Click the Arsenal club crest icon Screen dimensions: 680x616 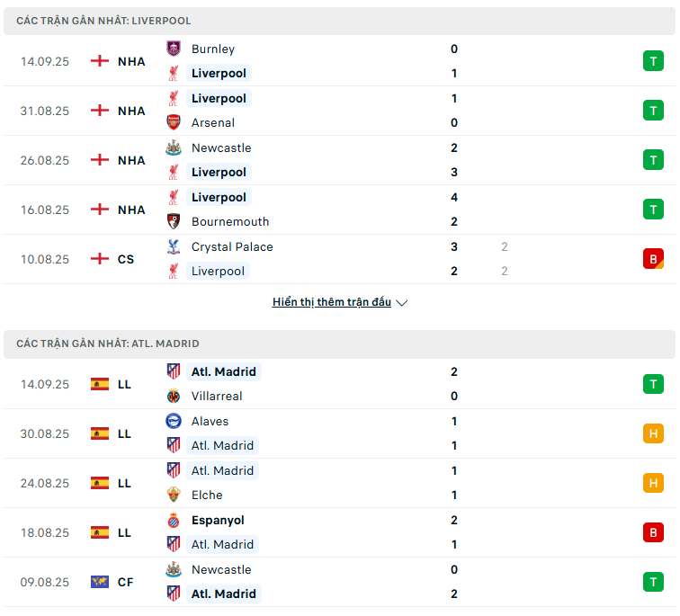[174, 123]
